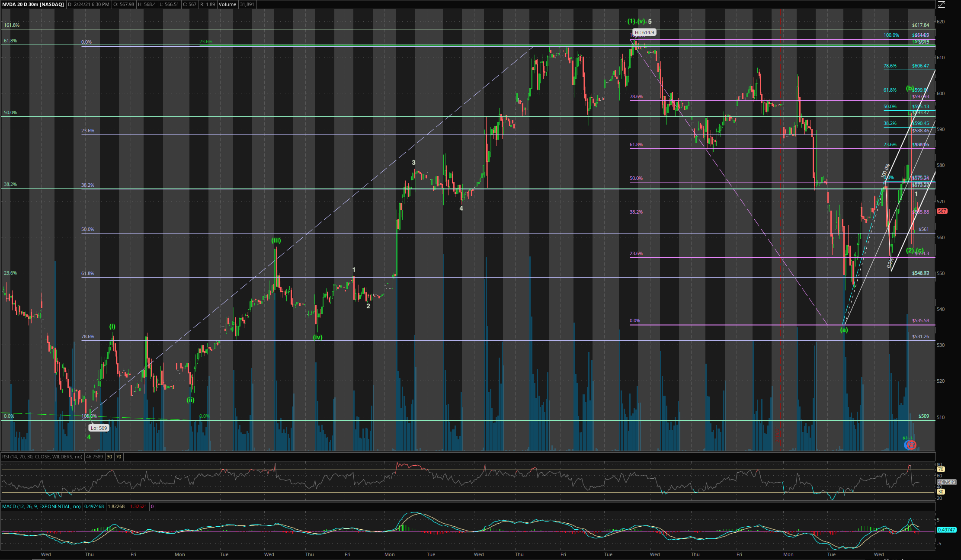Click the horizontal scrollbar thumb at bottom-left
The image size is (961, 560).
39,559
